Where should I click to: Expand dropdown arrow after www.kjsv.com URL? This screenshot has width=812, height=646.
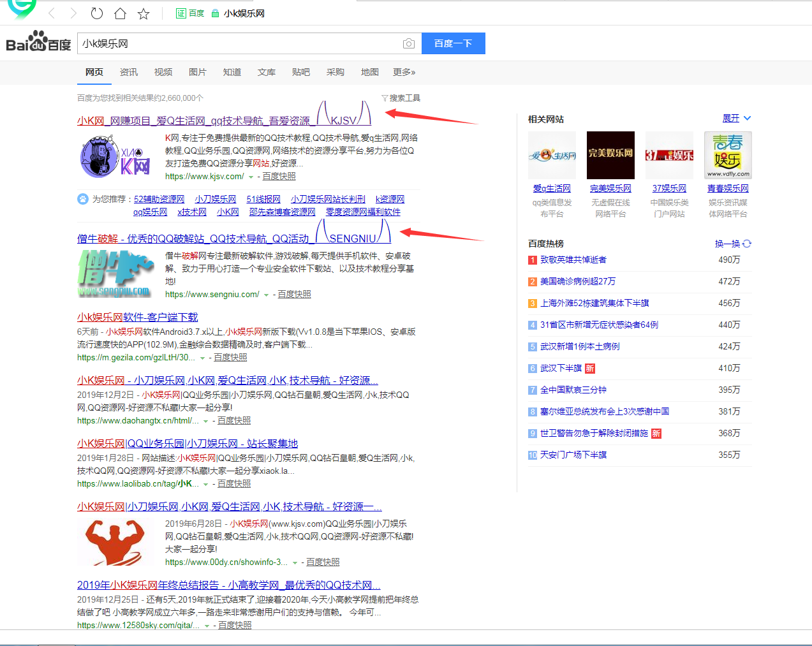(251, 177)
